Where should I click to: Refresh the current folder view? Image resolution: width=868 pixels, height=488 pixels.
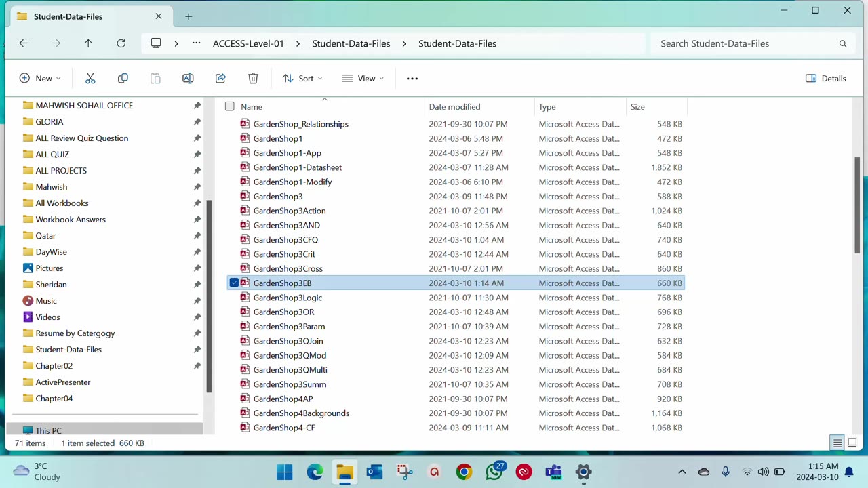point(121,43)
